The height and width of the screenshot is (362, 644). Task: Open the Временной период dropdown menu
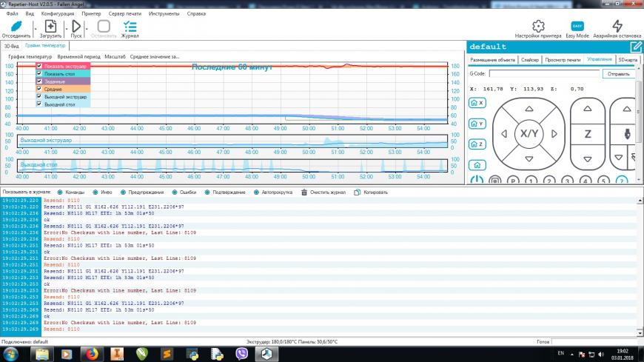coord(79,56)
